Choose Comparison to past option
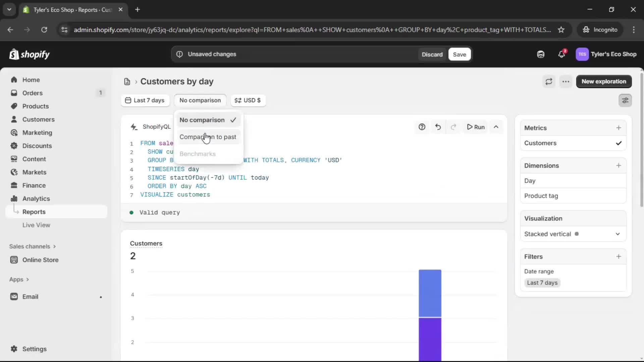 click(208, 137)
